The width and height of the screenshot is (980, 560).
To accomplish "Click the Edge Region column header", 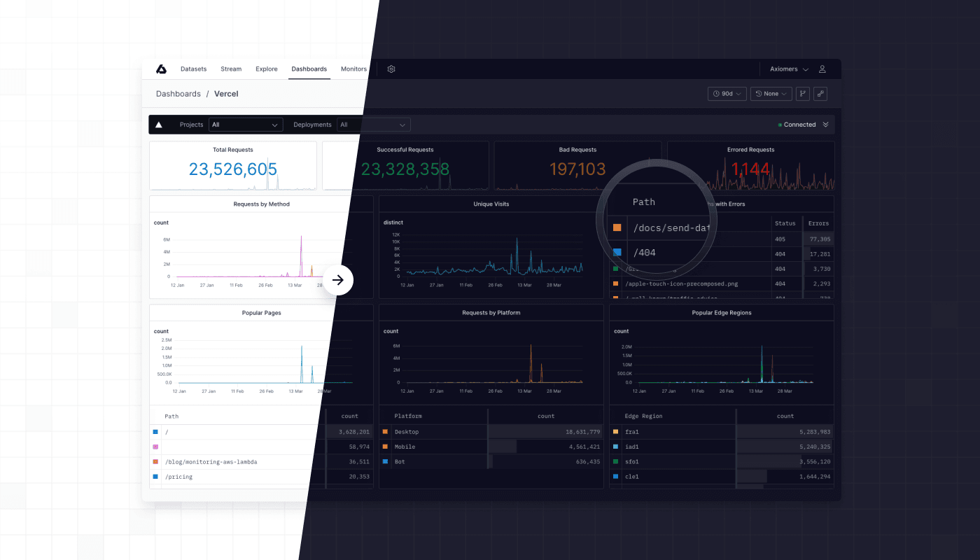I will point(643,416).
